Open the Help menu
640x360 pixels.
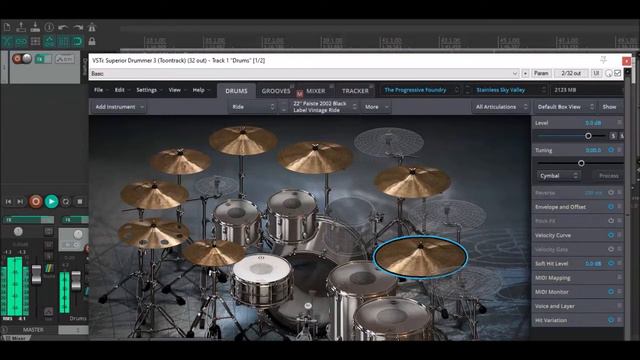click(x=198, y=90)
